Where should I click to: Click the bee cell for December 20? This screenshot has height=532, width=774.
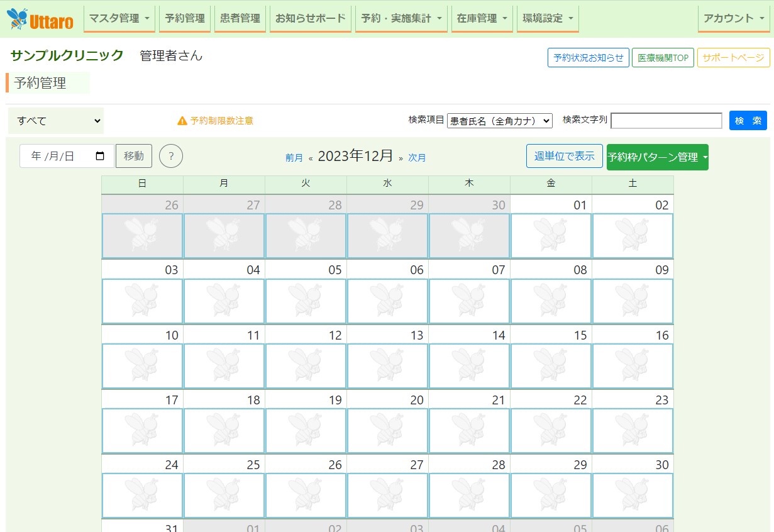(x=387, y=431)
